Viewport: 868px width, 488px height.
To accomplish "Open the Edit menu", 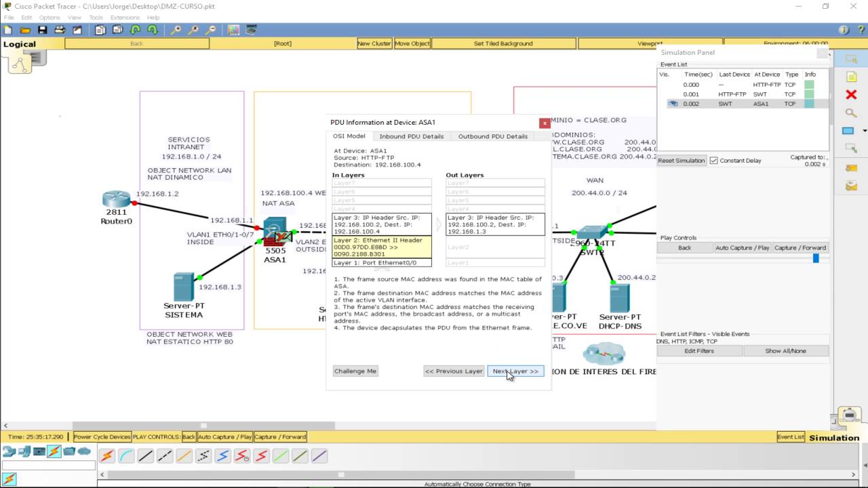I will pos(26,18).
